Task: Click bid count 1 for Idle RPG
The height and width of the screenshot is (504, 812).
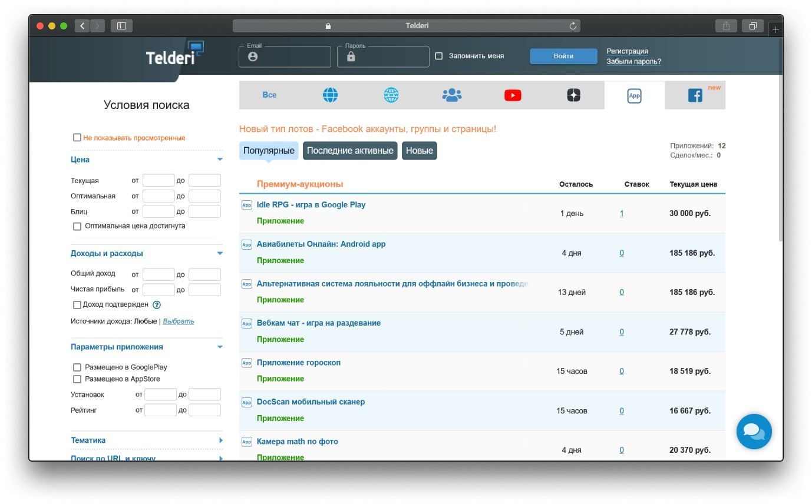Action: (622, 214)
